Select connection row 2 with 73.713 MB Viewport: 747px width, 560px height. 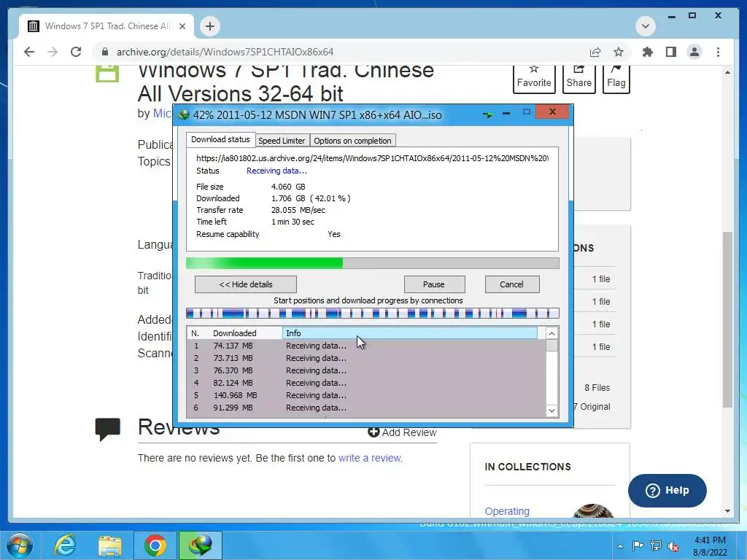[366, 358]
